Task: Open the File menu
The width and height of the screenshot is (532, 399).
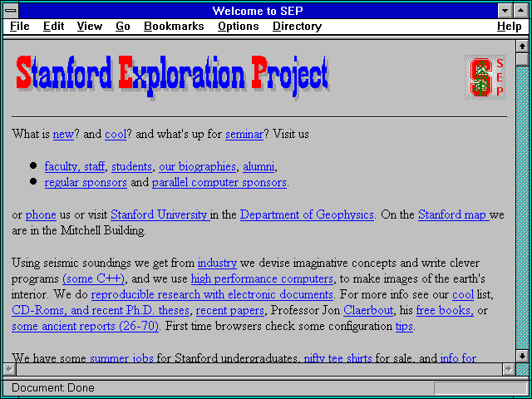Action: 20,27
